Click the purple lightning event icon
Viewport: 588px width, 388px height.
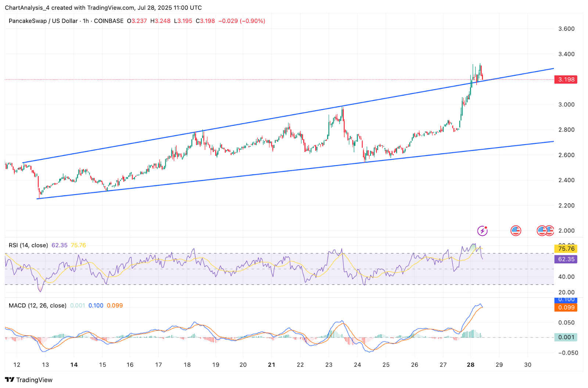click(482, 231)
